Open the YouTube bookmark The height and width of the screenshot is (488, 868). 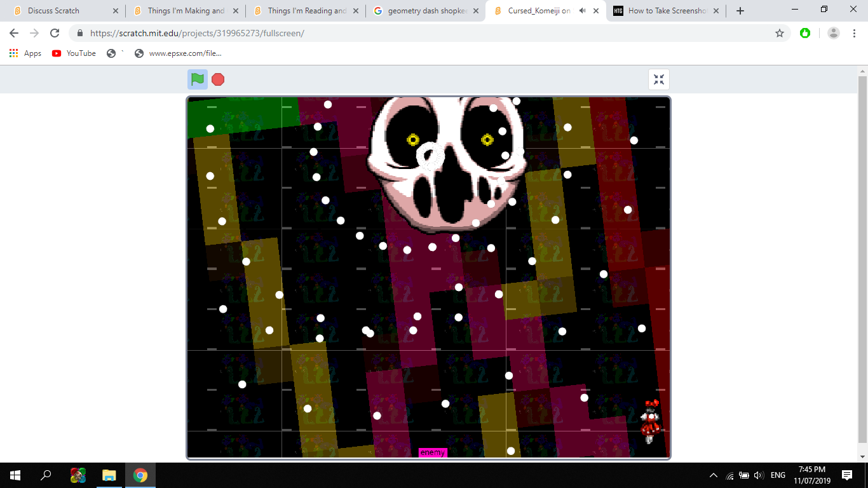click(74, 53)
